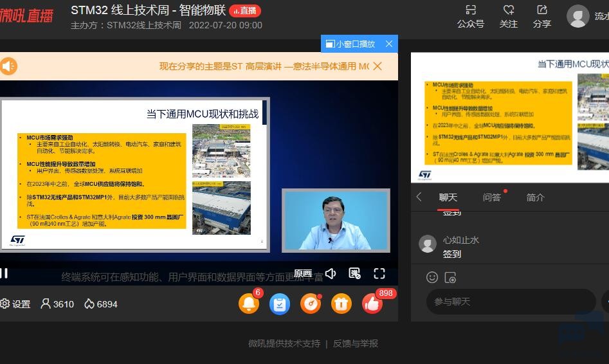
Task: Click the slide preview thumbnail in right panel
Action: click(510, 118)
